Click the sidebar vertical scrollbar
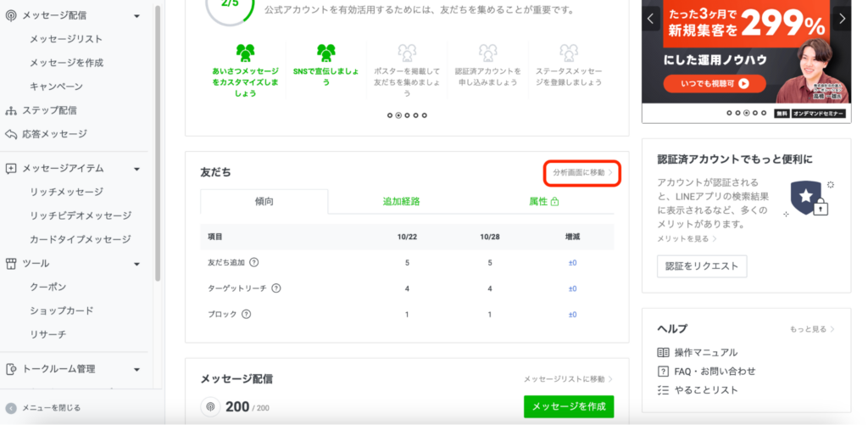 coord(158,143)
